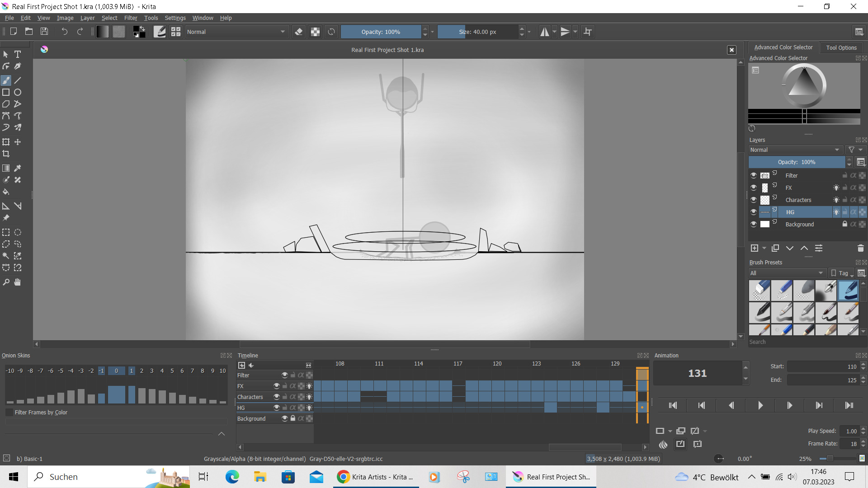Toggle visibility of Background layer
The width and height of the screenshot is (868, 488).
753,224
